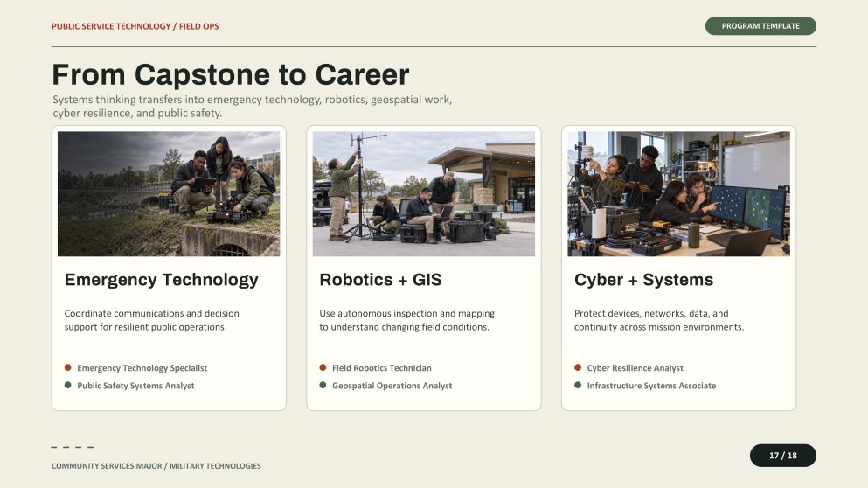This screenshot has width=868, height=488.
Task: Select the subtitle starting Systems thinking transfers
Action: [253, 107]
